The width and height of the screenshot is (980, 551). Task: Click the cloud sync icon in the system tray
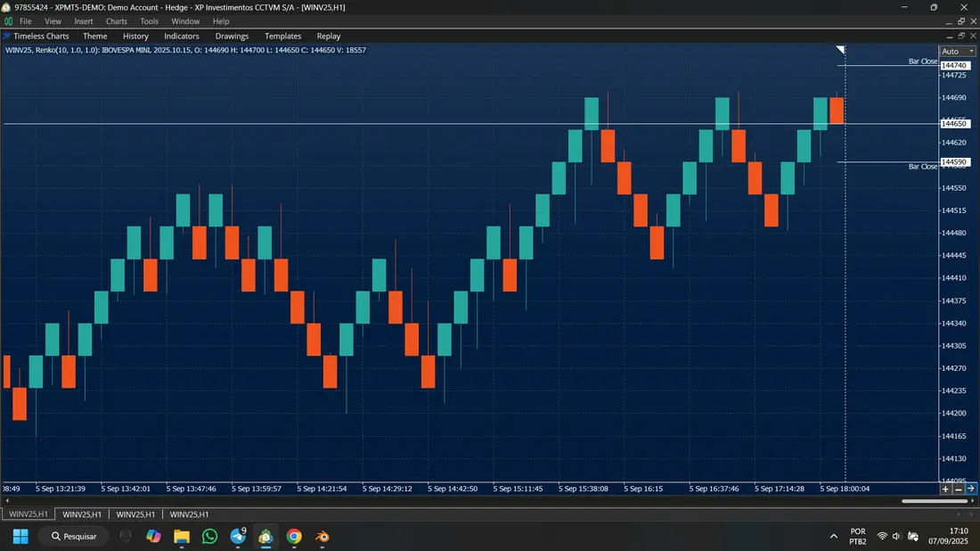click(x=913, y=537)
